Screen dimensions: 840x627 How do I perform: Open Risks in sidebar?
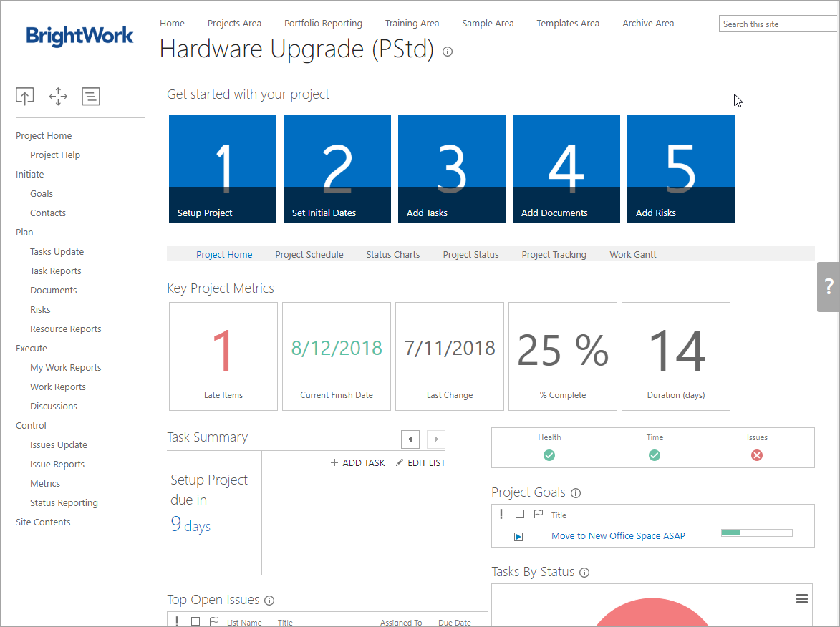point(40,309)
